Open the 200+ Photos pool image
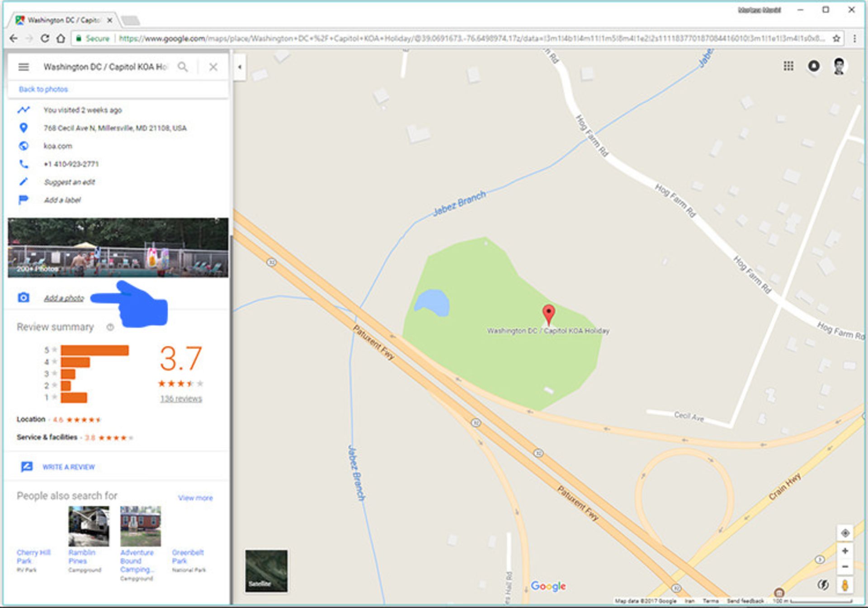Screen dimensions: 868x608 click(118, 247)
